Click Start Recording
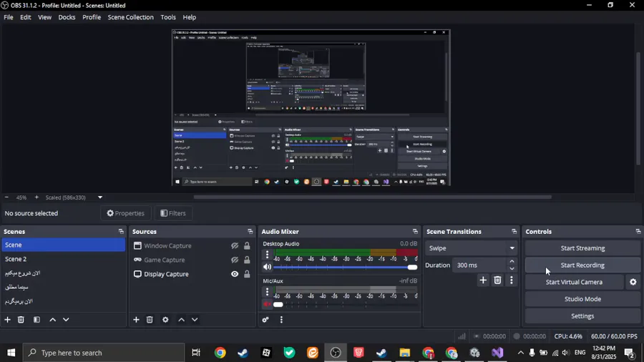644x362 pixels. point(582,265)
